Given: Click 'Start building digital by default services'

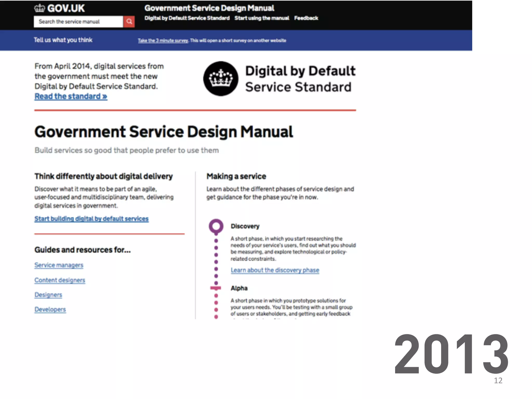Looking at the screenshot, I should click(91, 219).
